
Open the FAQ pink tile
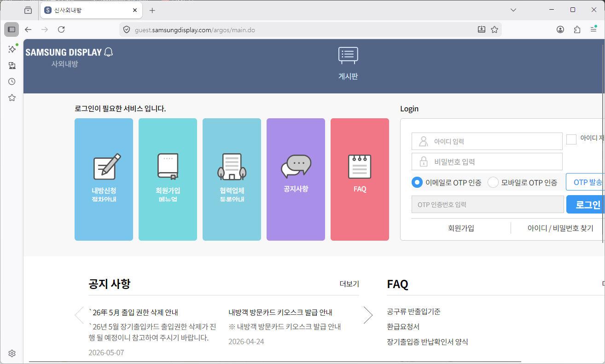pos(360,179)
